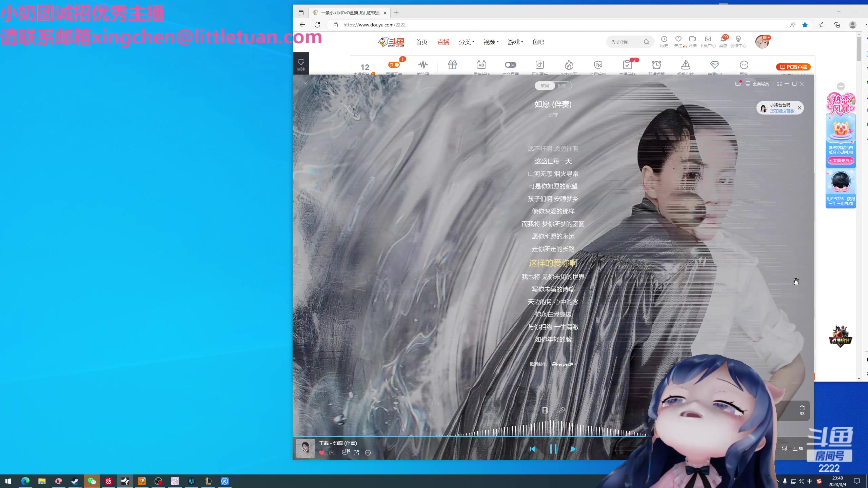Toggle the second-stage live switch
This screenshot has height=488, width=868.
[510, 65]
